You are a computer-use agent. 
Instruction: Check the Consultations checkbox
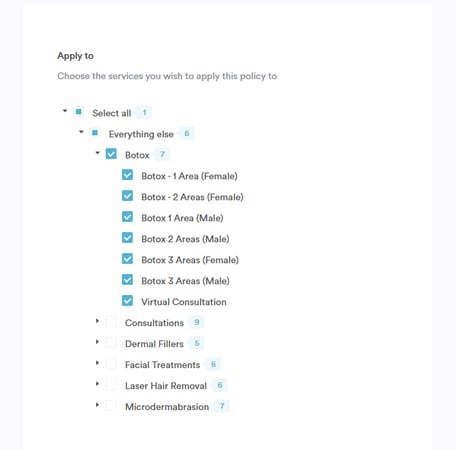point(111,322)
